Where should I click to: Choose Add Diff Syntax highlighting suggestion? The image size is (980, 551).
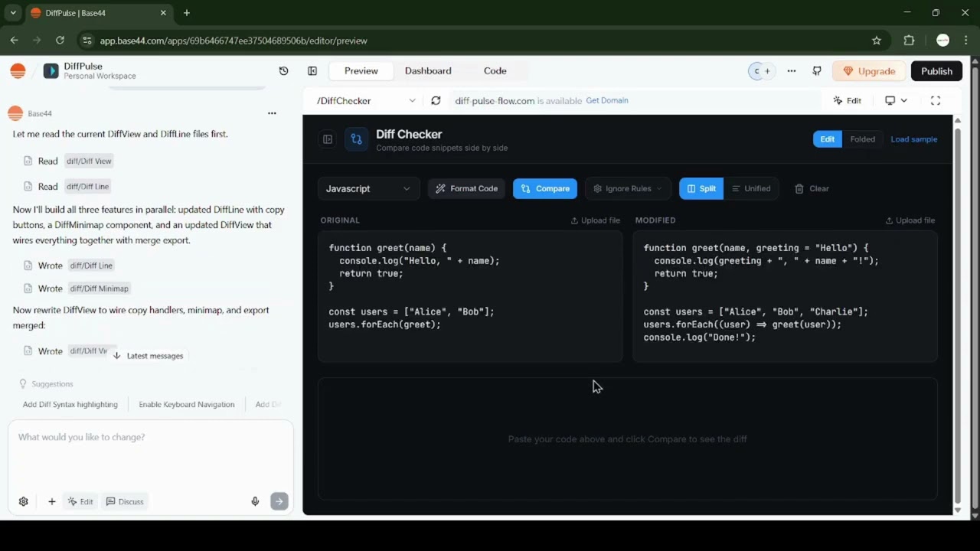pos(70,405)
